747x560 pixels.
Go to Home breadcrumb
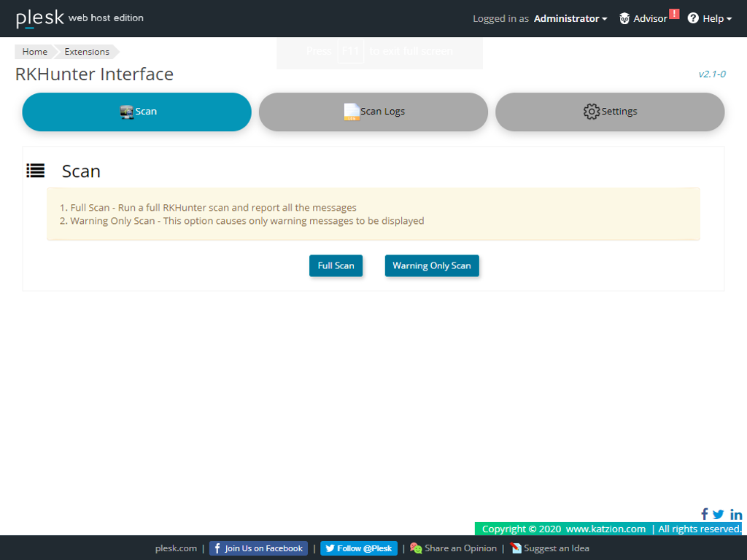click(35, 52)
